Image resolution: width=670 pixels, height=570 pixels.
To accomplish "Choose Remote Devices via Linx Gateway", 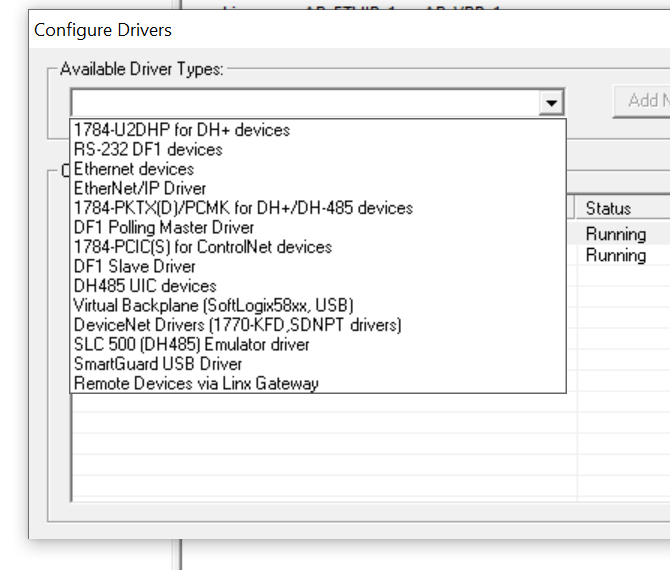I will coord(318,383).
